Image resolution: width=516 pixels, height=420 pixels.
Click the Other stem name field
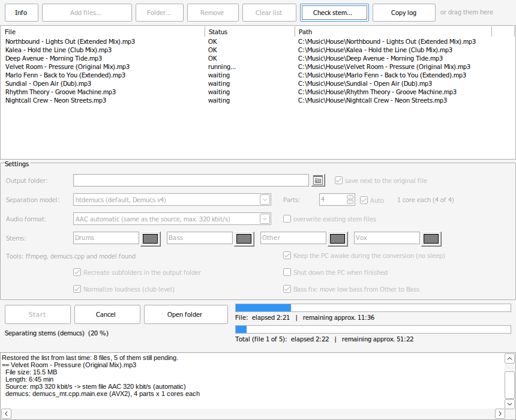click(x=293, y=238)
